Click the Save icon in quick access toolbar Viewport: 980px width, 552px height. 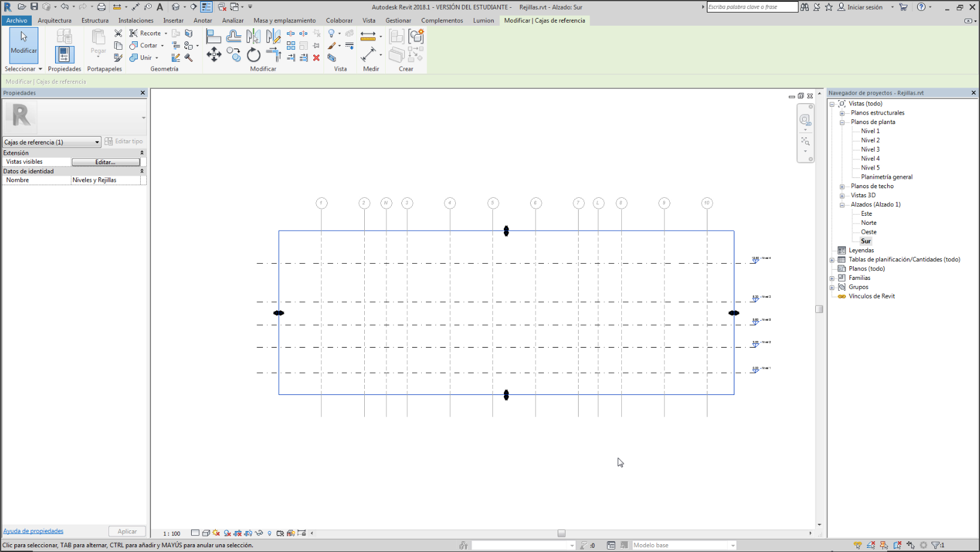[34, 7]
